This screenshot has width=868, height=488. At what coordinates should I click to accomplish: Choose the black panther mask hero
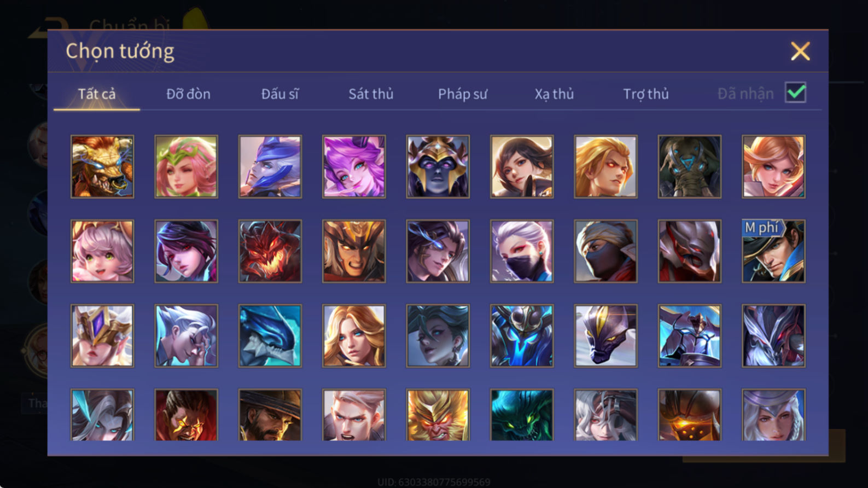[x=605, y=335]
